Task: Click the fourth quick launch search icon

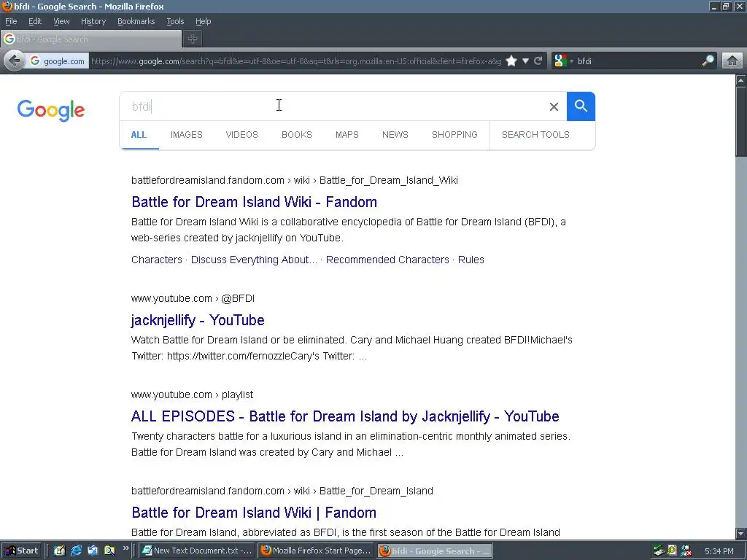Action: [x=109, y=551]
